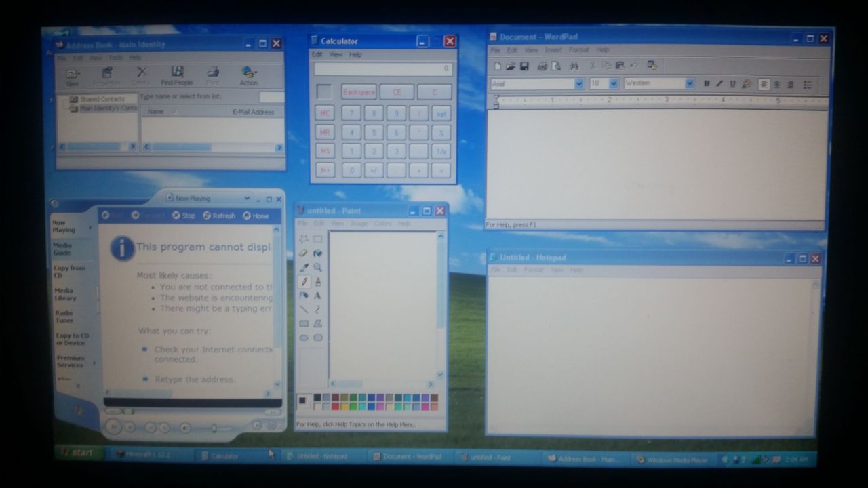
Task: Click the MC memory button in Calculator
Action: pyautogui.click(x=325, y=113)
